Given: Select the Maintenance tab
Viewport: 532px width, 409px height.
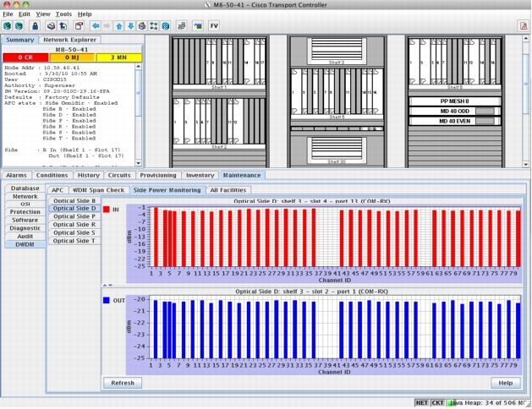Looking at the screenshot, I should 242,175.
